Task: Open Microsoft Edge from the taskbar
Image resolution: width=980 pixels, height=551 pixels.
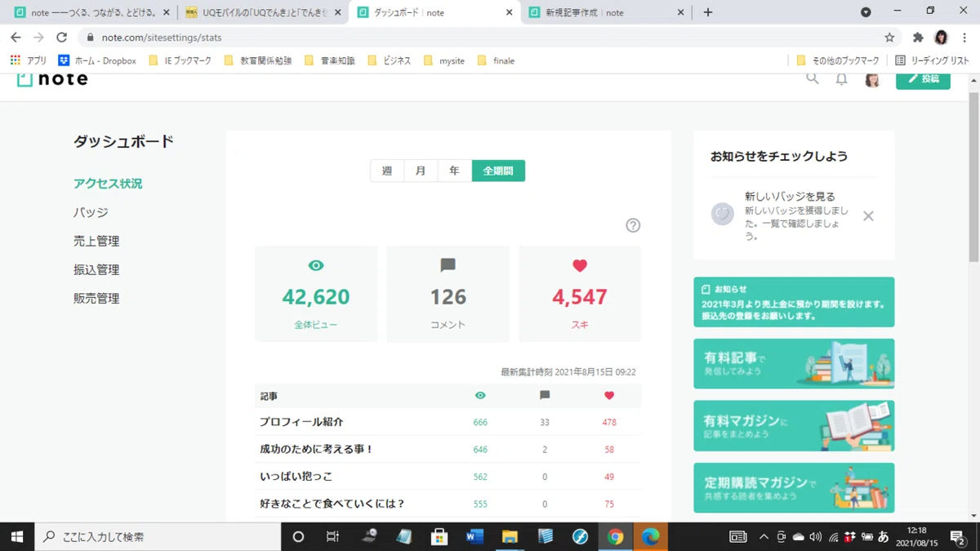Action: tap(650, 536)
